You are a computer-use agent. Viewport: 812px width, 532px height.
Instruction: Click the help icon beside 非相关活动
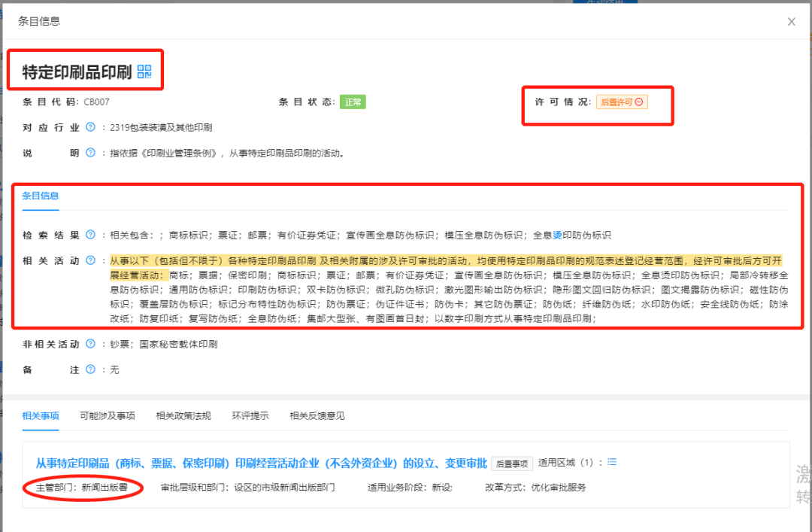pos(91,343)
